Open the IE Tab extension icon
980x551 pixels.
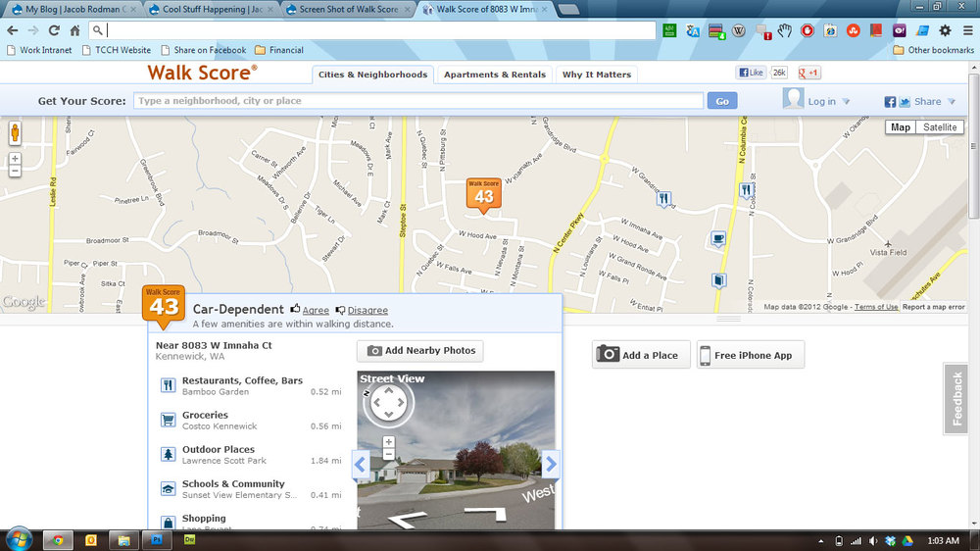coord(830,30)
